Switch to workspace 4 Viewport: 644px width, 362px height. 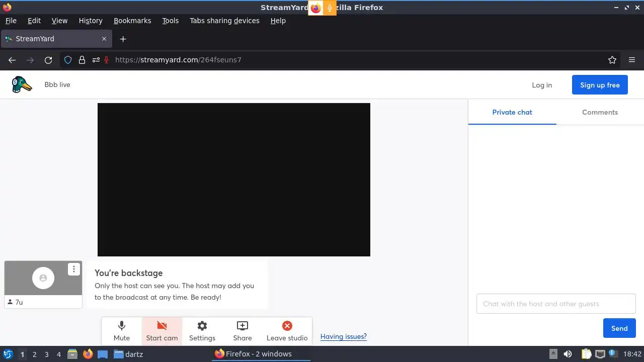pyautogui.click(x=58, y=354)
